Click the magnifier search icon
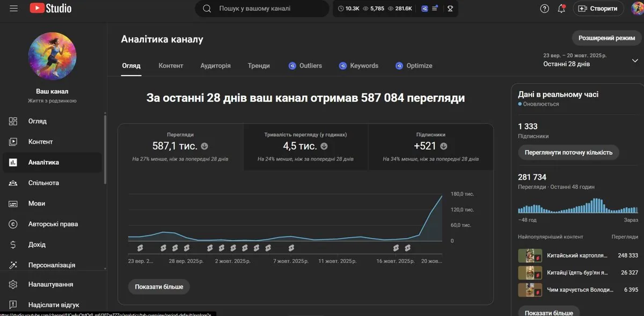644x316 pixels. pyautogui.click(x=207, y=9)
